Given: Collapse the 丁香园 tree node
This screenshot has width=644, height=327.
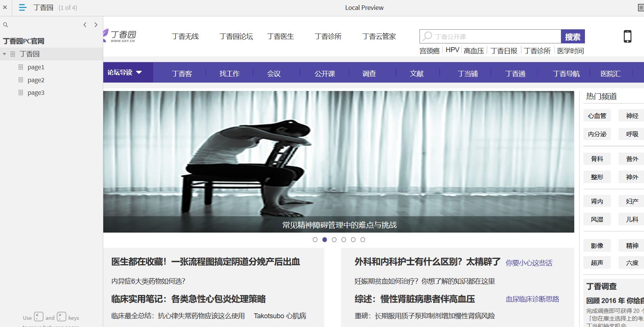Looking at the screenshot, I should point(5,54).
